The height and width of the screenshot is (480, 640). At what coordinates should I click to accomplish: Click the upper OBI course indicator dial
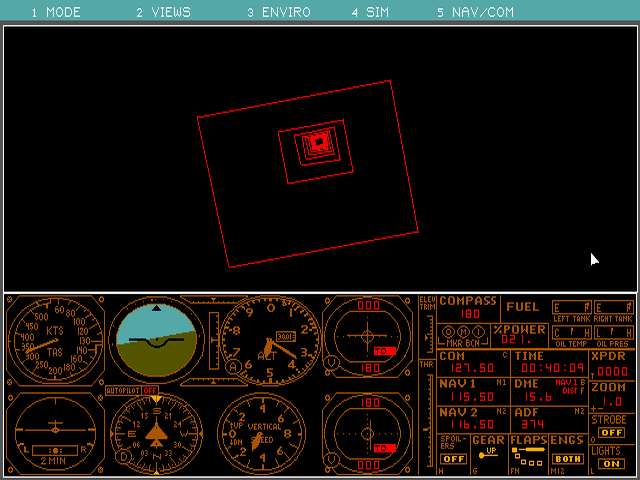(x=367, y=337)
